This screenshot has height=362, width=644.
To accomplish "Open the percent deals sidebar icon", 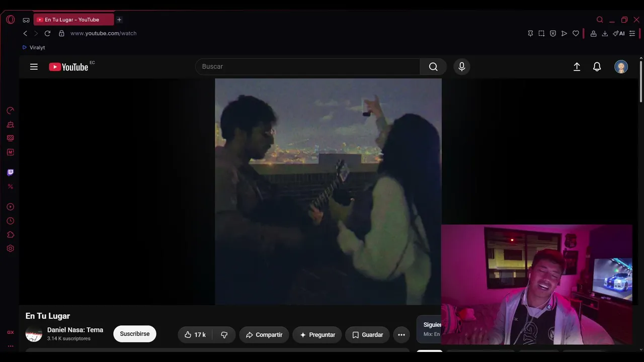I will pyautogui.click(x=10, y=187).
